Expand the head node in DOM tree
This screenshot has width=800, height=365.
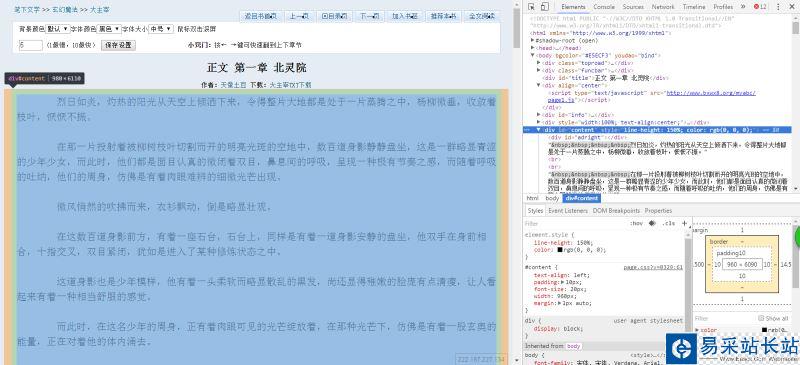[533, 47]
